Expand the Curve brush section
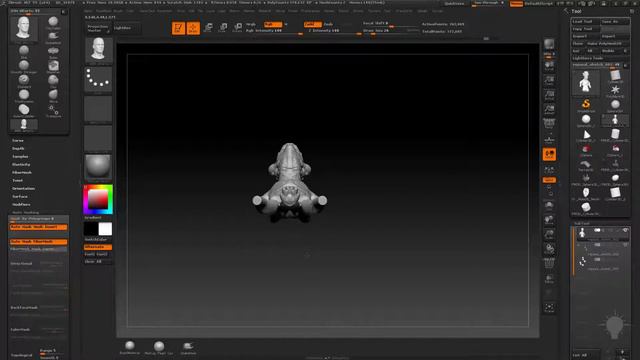This screenshot has width=640, height=360. [18, 140]
